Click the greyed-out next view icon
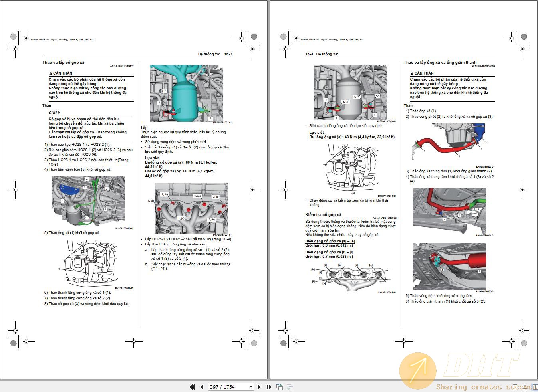 click(290, 387)
